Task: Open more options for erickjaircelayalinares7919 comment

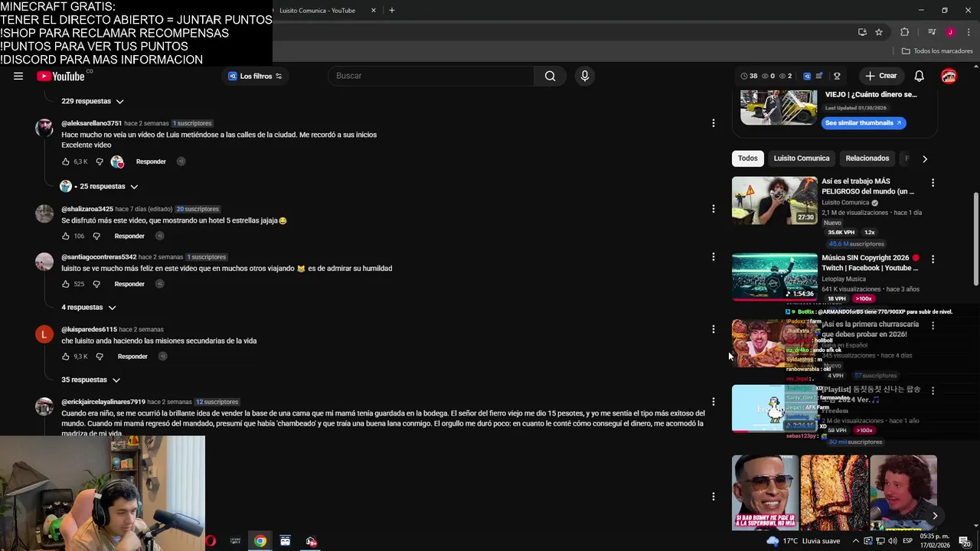Action: [x=713, y=402]
